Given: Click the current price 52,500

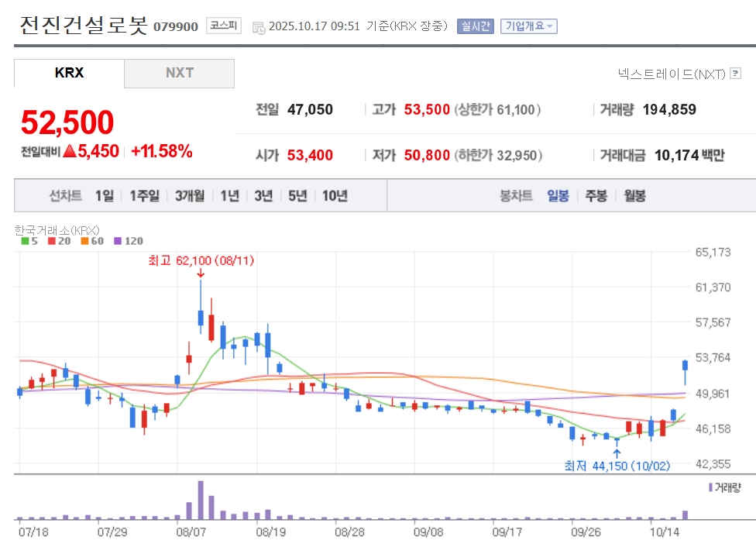Looking at the screenshot, I should [x=67, y=122].
